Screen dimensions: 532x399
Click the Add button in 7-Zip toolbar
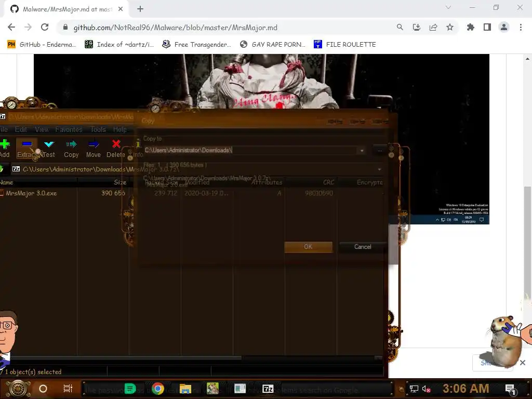(x=5, y=148)
